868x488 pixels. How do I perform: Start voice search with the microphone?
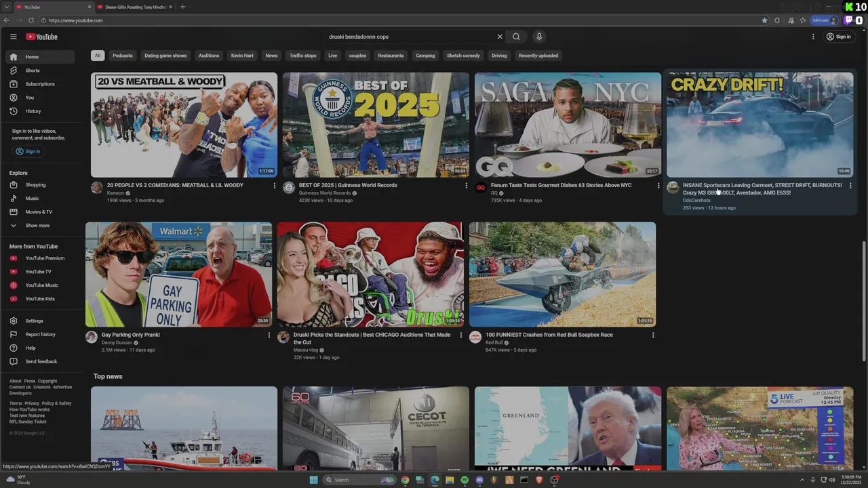(539, 37)
